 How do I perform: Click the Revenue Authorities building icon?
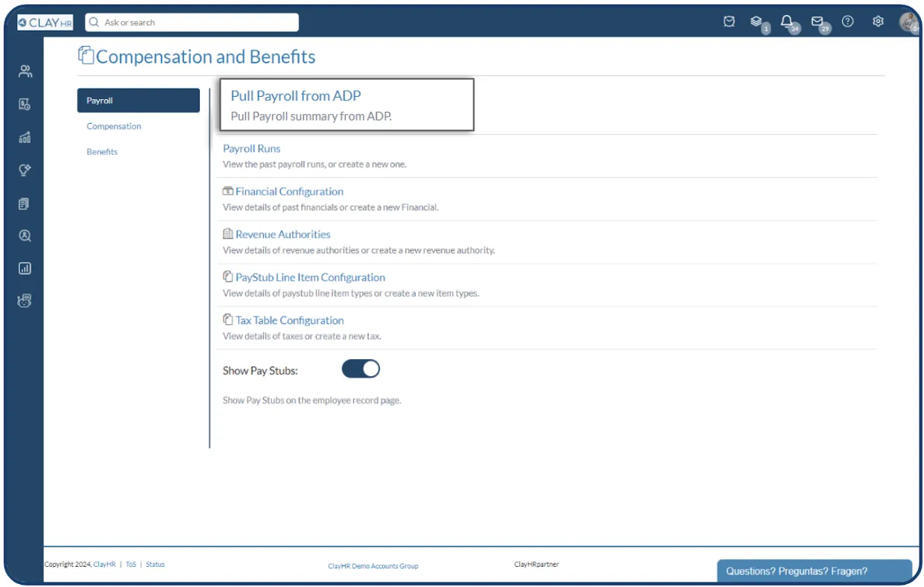point(228,234)
